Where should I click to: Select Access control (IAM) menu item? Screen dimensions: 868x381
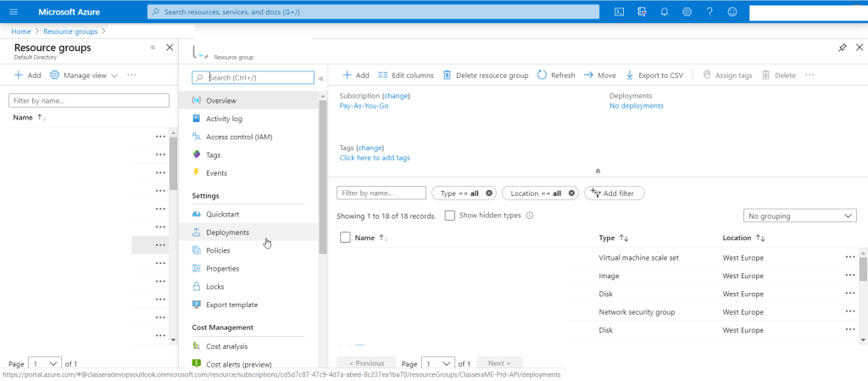pos(238,137)
